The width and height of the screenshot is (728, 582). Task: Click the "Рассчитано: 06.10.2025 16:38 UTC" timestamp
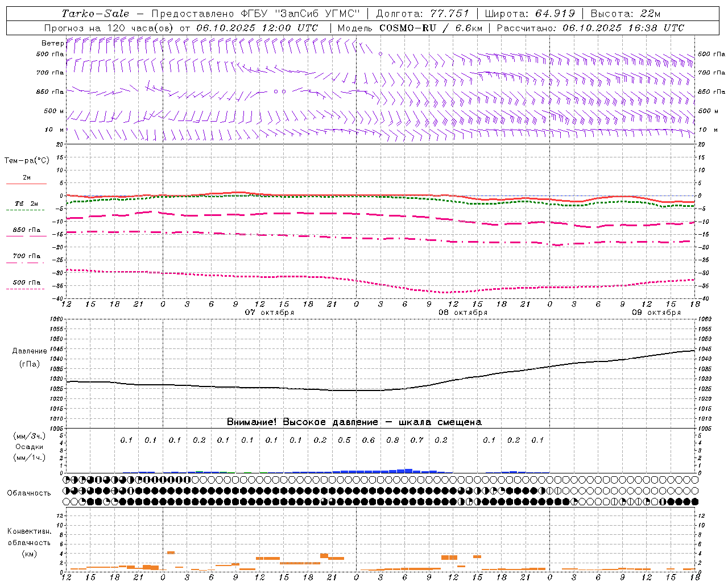coord(591,28)
